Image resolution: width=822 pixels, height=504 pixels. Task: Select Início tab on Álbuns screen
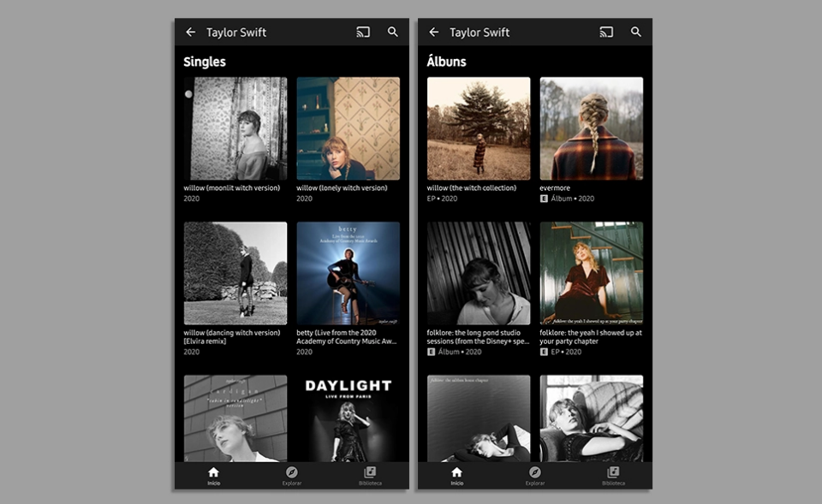point(456,476)
